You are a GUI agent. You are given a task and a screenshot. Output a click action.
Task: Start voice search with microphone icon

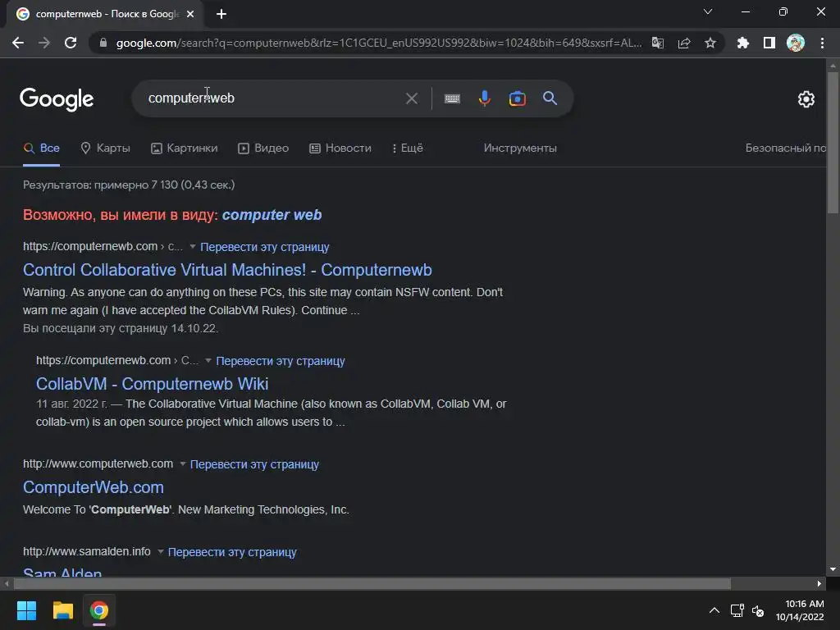coord(485,98)
